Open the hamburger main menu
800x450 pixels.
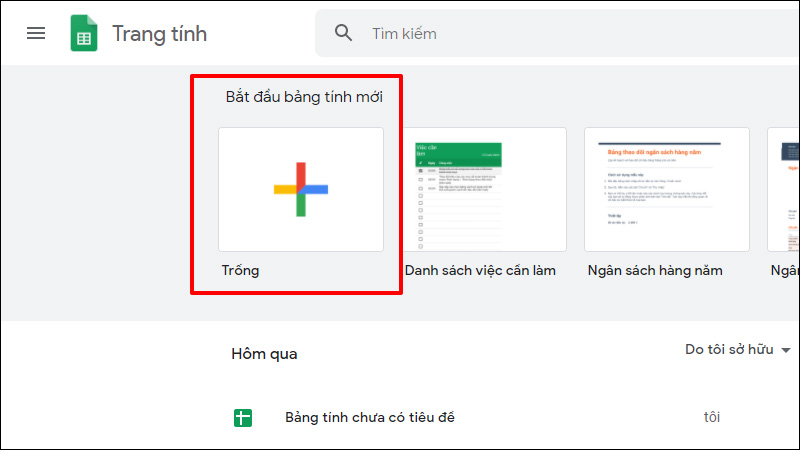(36, 34)
